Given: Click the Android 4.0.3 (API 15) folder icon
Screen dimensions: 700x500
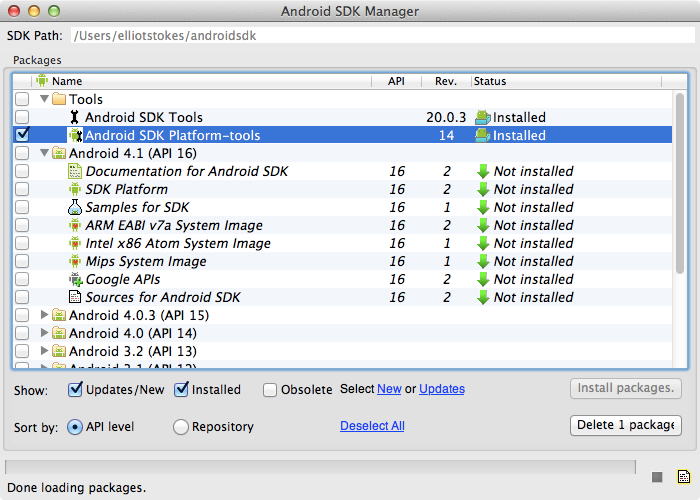Looking at the screenshot, I should 59,315.
